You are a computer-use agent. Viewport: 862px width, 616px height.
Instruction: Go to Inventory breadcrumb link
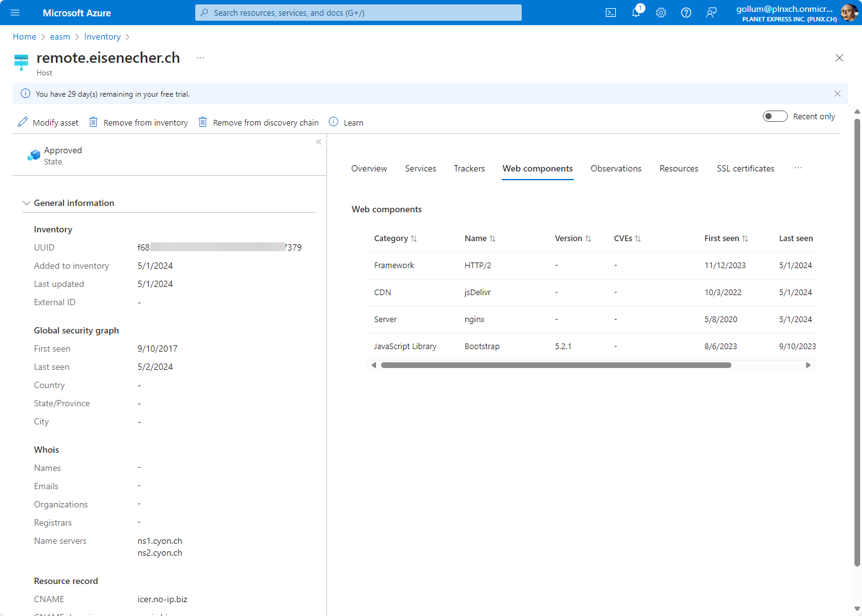(102, 37)
